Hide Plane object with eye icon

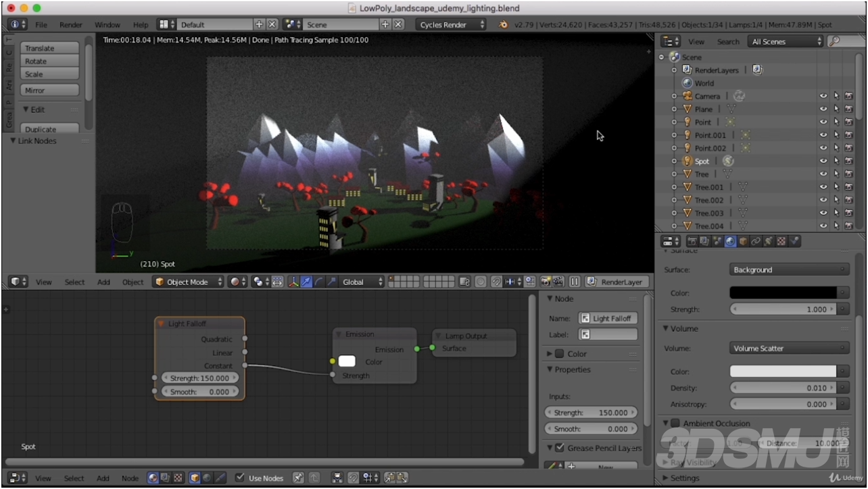tap(823, 109)
